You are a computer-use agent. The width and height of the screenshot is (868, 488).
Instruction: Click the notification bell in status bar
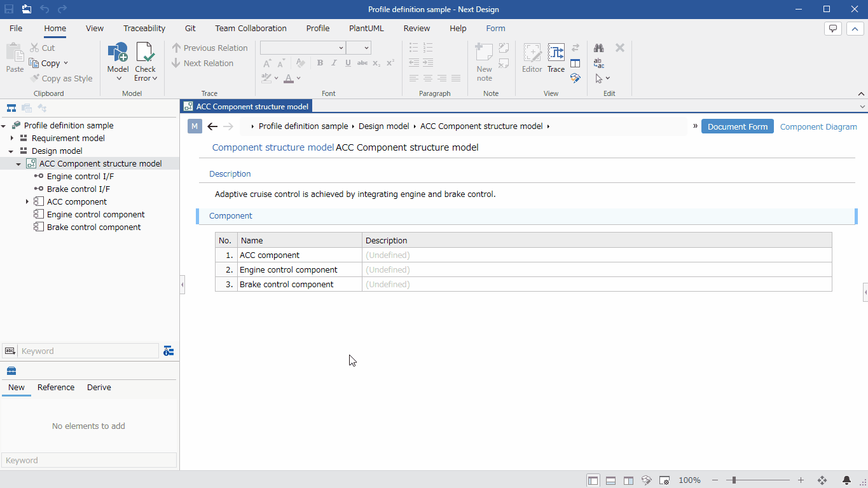tap(846, 480)
